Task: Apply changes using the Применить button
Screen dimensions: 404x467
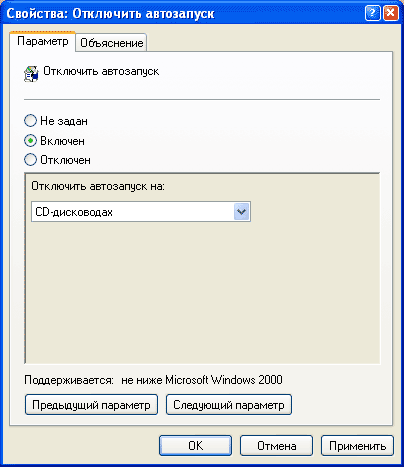Action: (x=357, y=446)
